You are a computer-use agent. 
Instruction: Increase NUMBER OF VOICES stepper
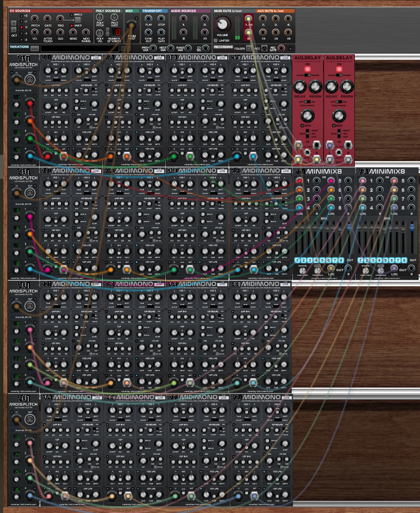coord(108,30)
